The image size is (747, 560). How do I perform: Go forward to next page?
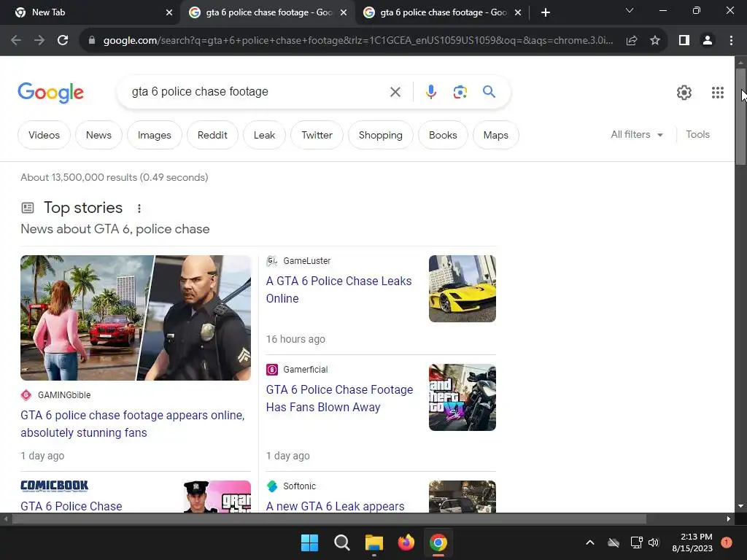[x=39, y=41]
